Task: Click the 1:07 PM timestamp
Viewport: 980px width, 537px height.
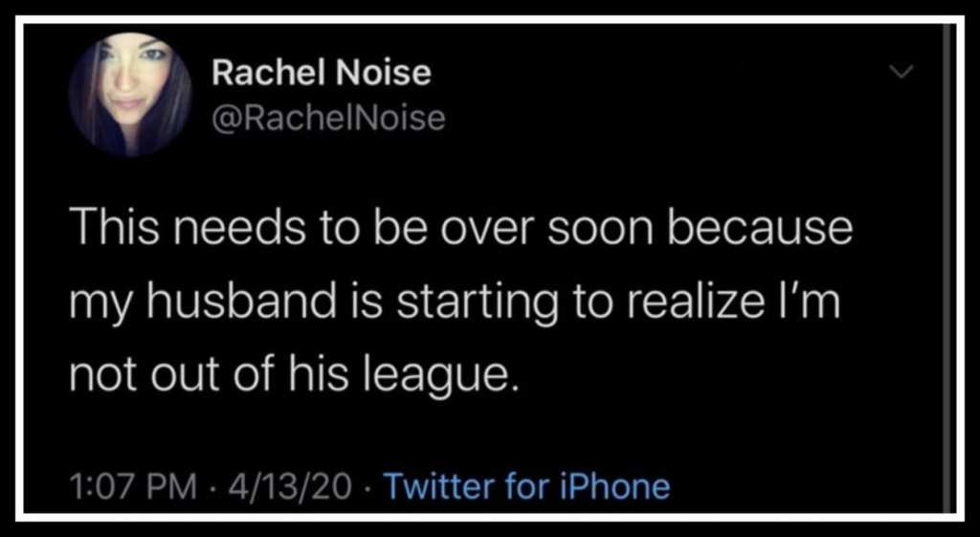Action: coord(132,487)
